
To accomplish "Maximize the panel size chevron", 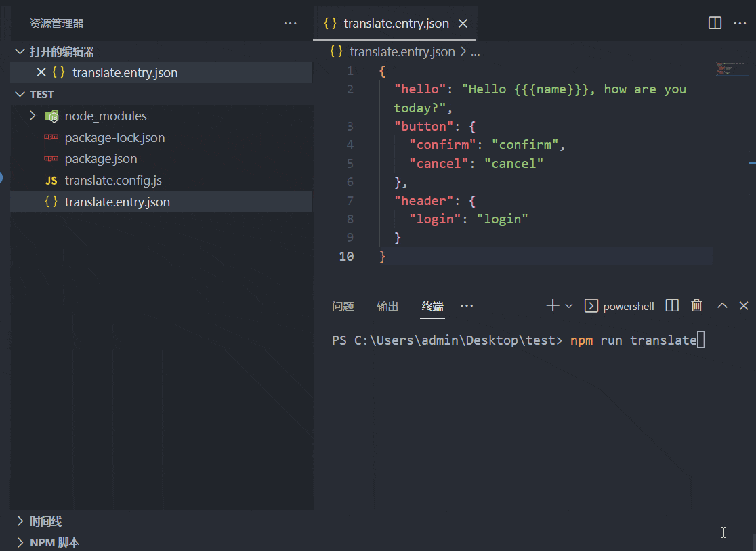I will [x=722, y=305].
